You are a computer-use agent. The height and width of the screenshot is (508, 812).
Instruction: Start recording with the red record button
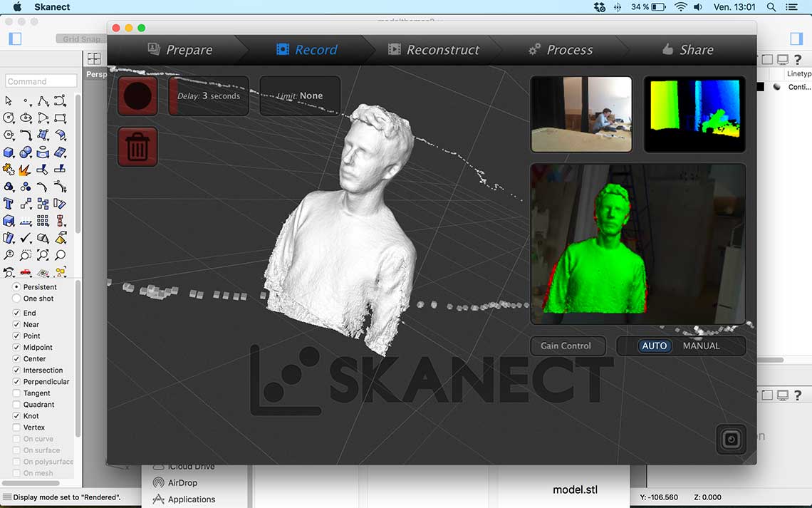click(137, 95)
